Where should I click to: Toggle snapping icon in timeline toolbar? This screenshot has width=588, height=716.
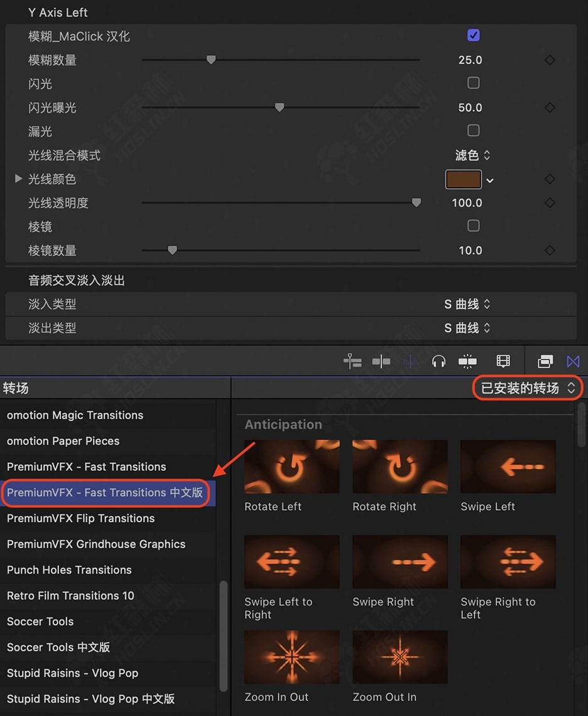click(x=381, y=362)
